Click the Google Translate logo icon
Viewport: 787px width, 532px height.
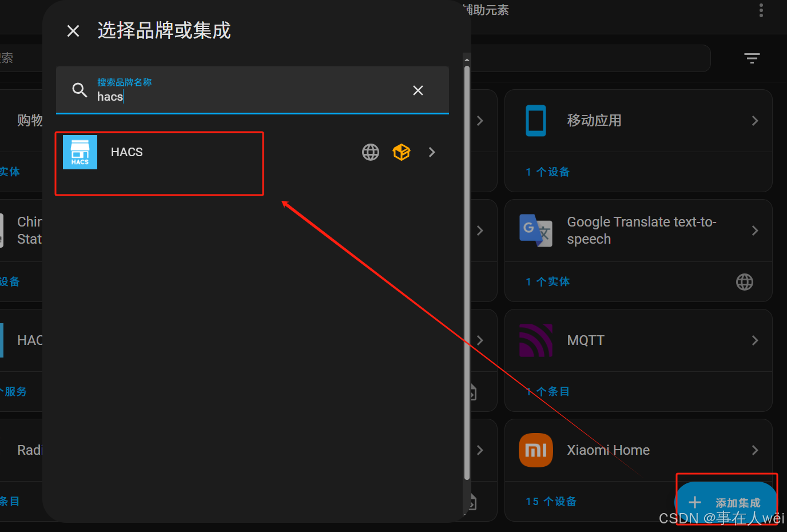coord(536,231)
